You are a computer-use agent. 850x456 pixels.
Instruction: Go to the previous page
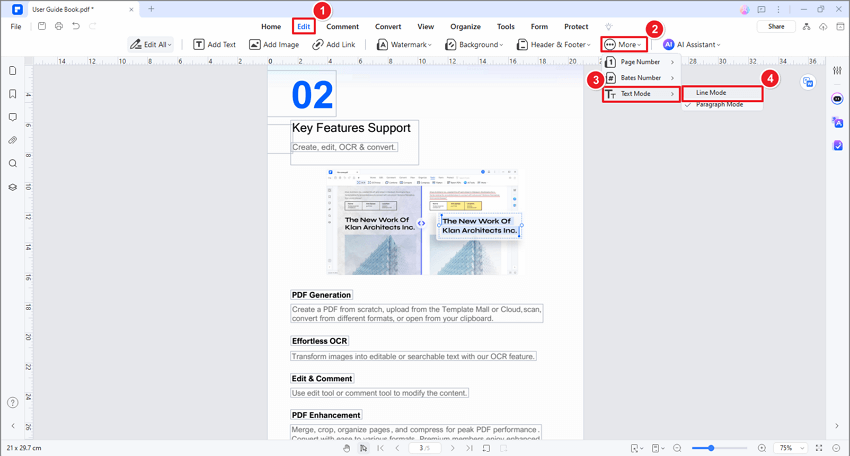click(x=397, y=448)
